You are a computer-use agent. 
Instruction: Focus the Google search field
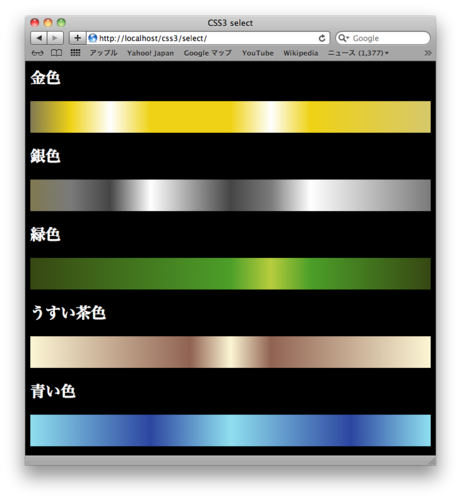point(383,38)
